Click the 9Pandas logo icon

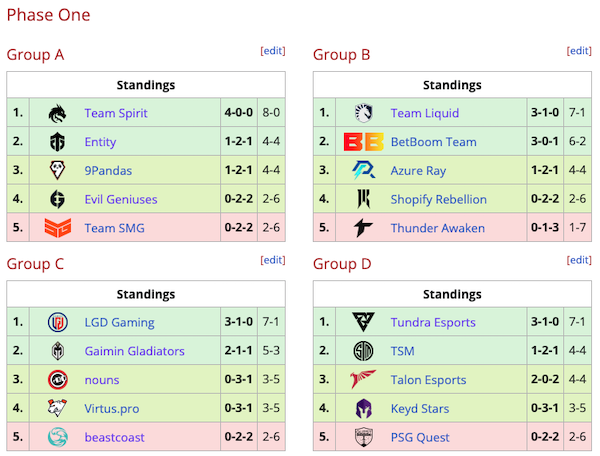(x=56, y=171)
